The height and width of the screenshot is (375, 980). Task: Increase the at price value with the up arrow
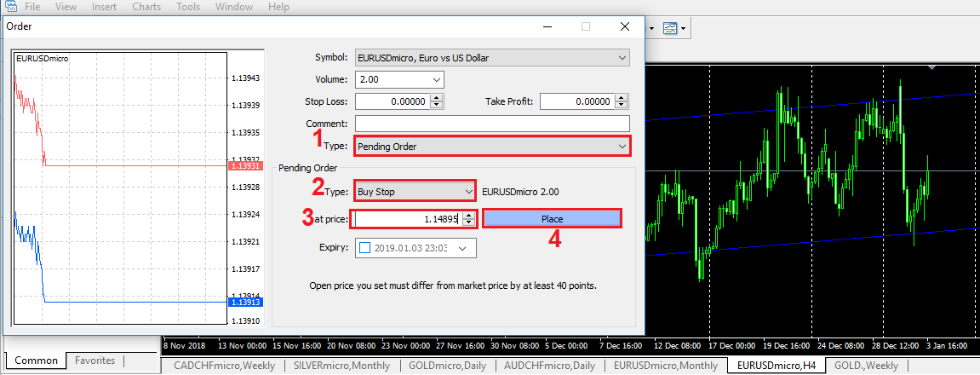click(469, 216)
